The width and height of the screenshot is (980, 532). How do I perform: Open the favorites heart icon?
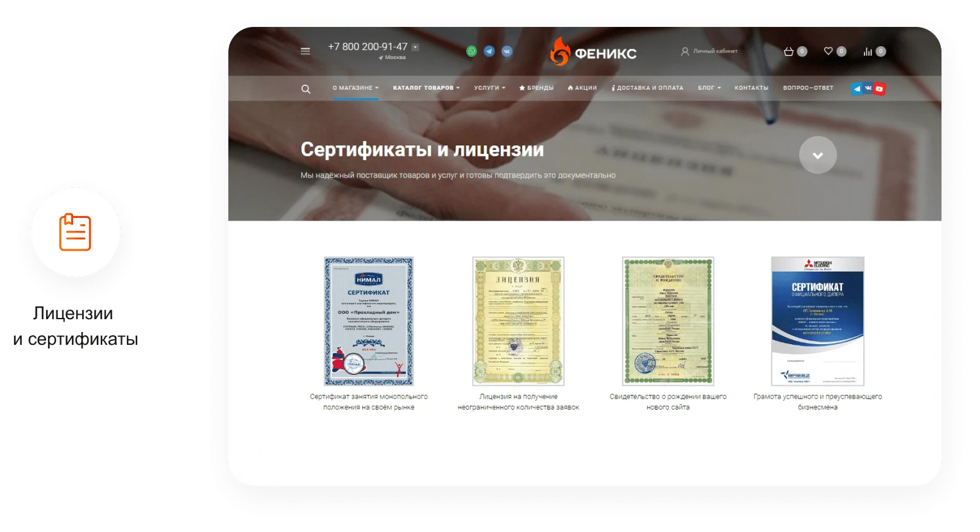pyautogui.click(x=829, y=51)
